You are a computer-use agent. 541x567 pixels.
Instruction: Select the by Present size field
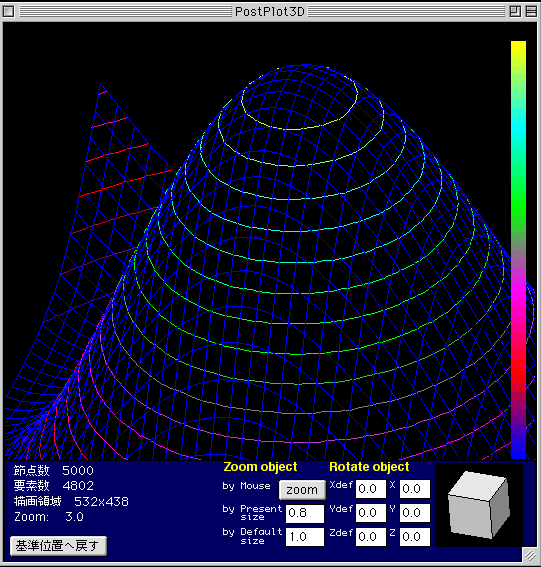click(304, 513)
